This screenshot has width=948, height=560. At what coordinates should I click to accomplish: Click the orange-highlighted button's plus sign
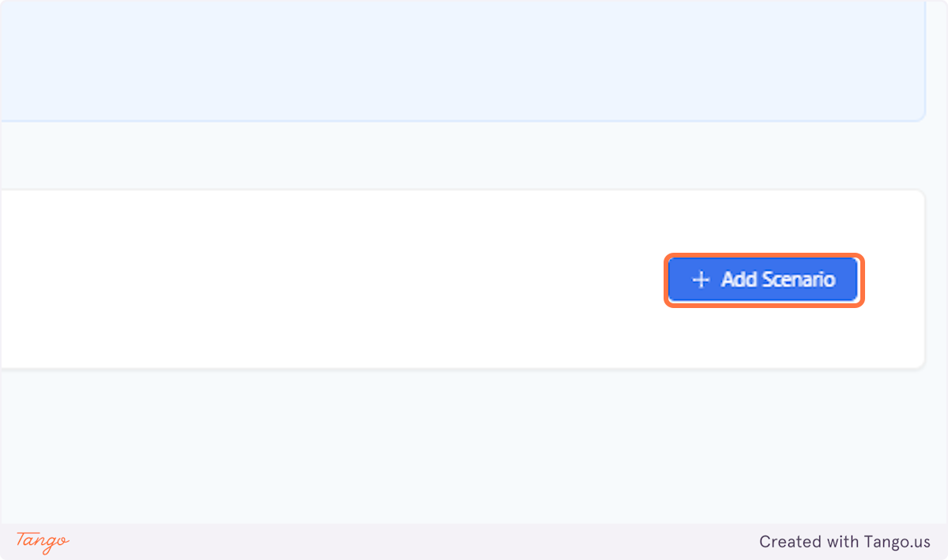point(700,280)
